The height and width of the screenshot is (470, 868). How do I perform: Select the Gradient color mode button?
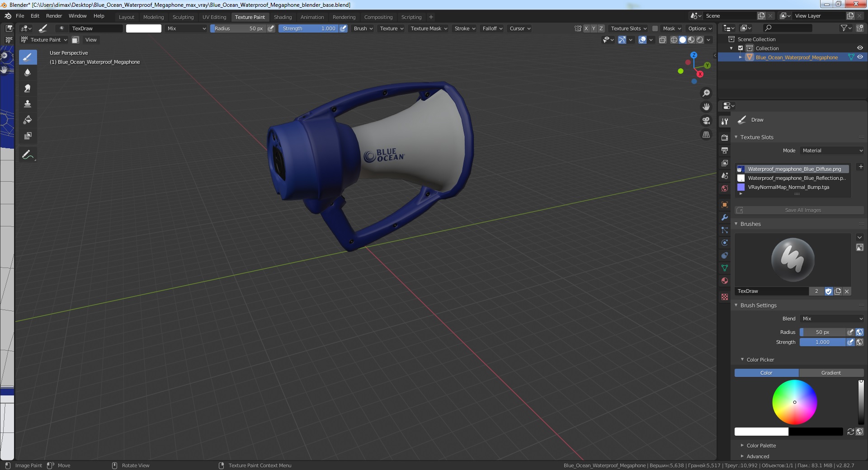831,373
